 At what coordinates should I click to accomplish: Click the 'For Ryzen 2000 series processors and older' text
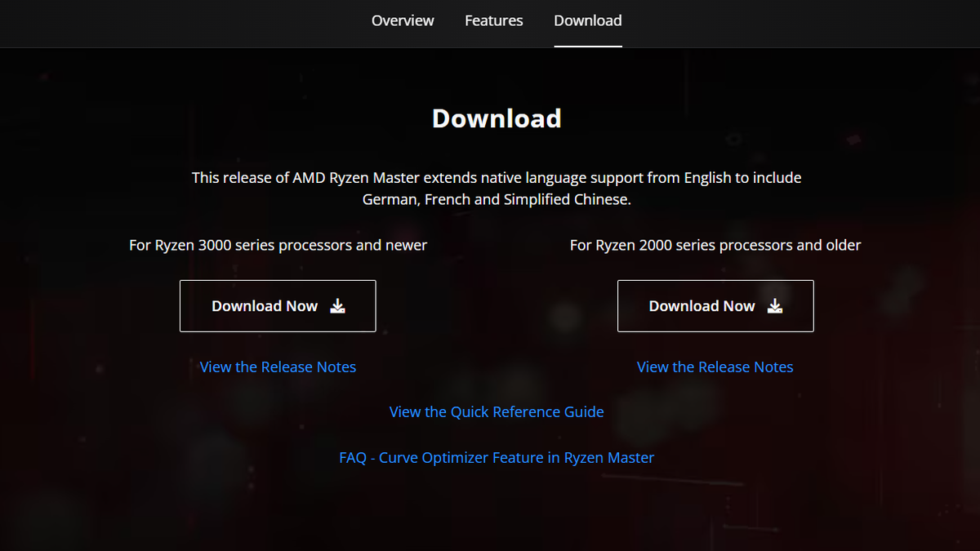tap(715, 245)
